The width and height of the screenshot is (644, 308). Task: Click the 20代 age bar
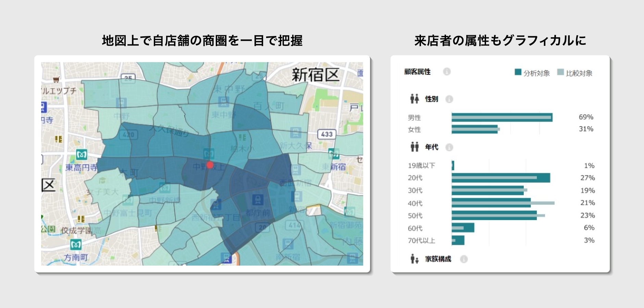[501, 178]
